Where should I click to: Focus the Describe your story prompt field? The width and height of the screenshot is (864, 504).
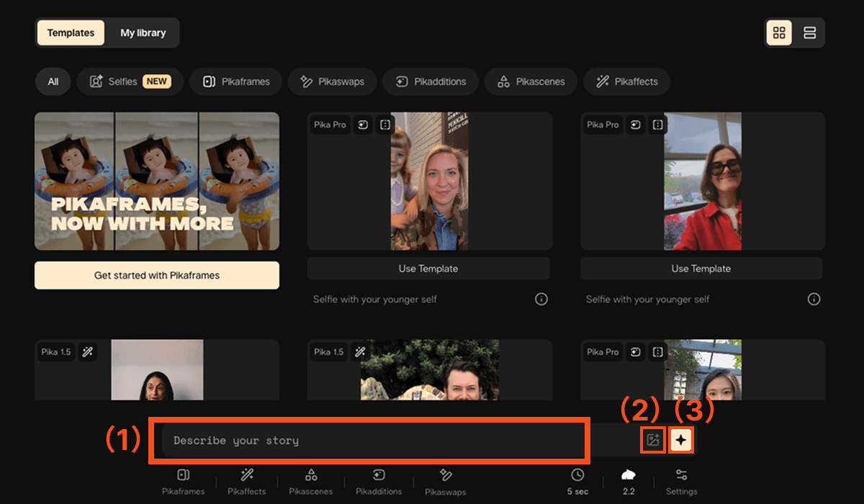[373, 440]
